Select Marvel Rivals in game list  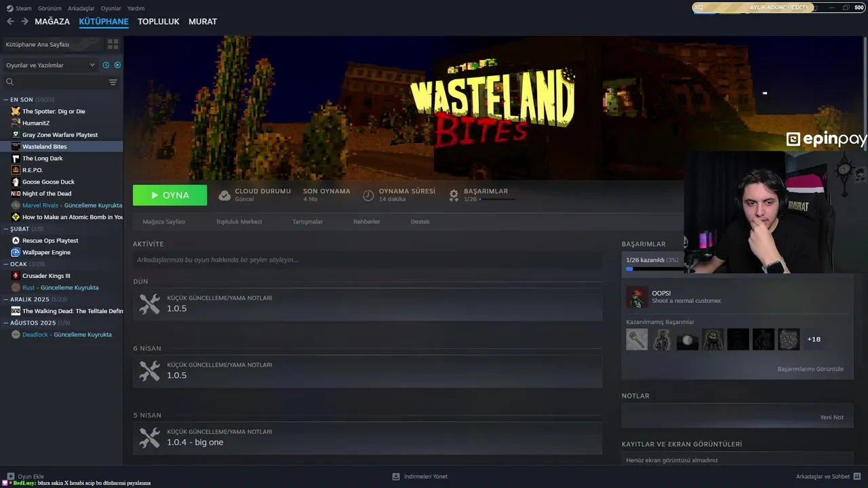(66, 205)
